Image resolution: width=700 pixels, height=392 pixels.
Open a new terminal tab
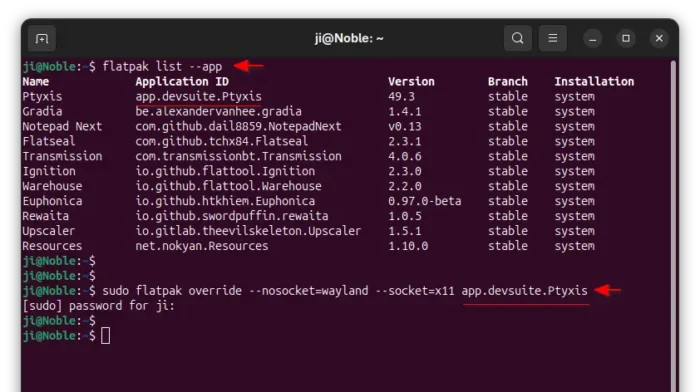tap(42, 39)
